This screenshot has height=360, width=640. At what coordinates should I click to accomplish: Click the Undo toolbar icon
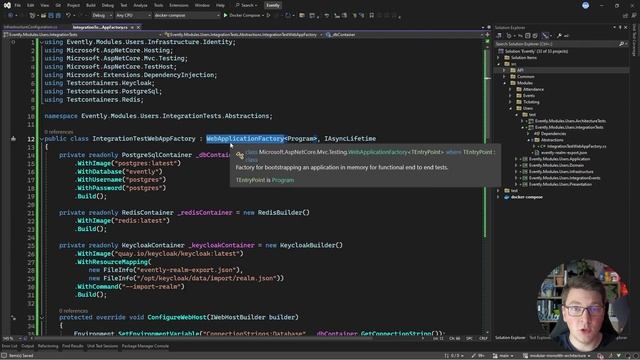click(x=69, y=16)
